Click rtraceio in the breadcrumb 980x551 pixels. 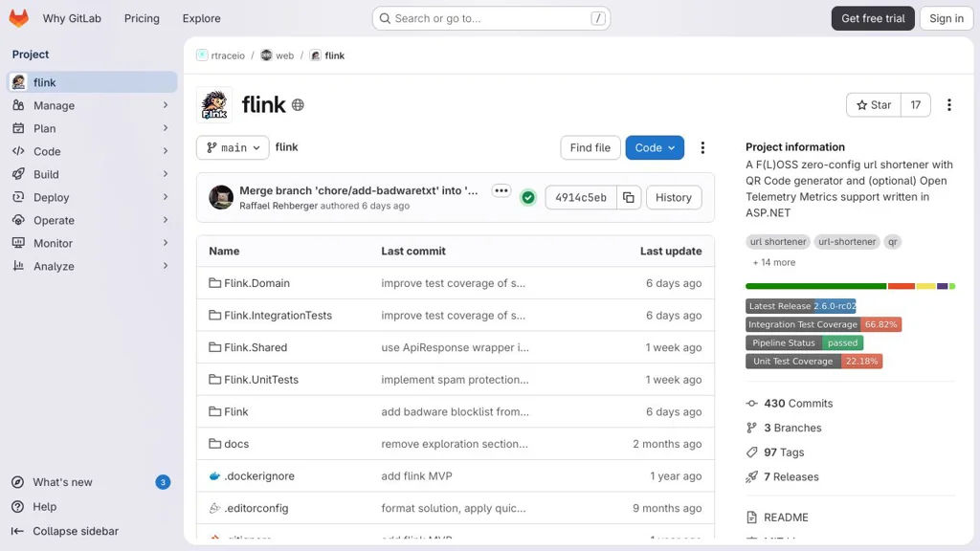click(228, 55)
